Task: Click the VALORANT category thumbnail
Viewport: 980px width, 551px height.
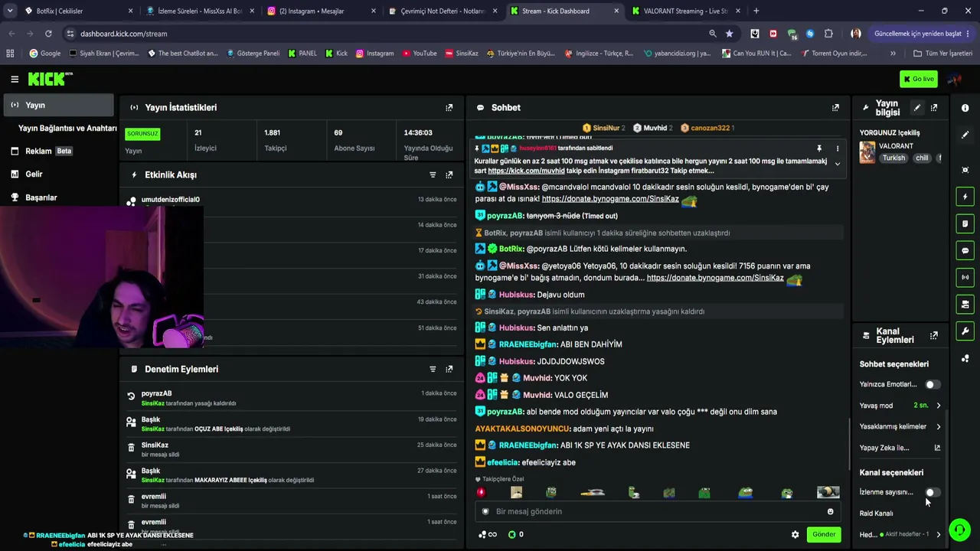Action: [x=867, y=152]
